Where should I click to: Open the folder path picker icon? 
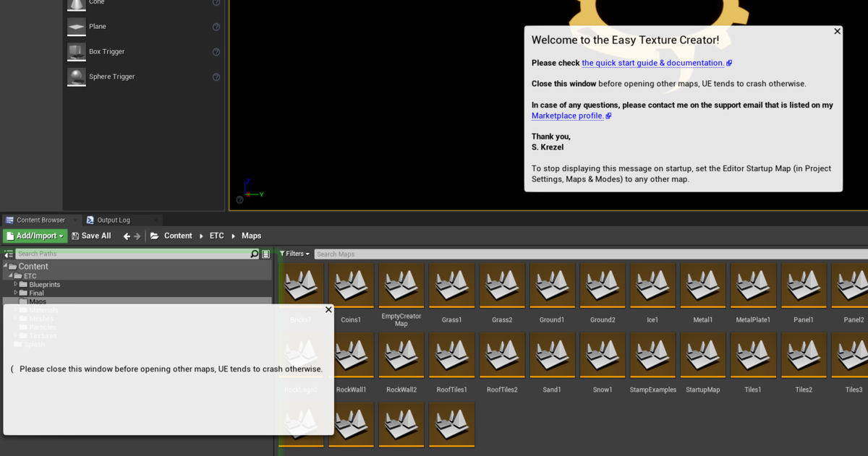click(x=155, y=236)
